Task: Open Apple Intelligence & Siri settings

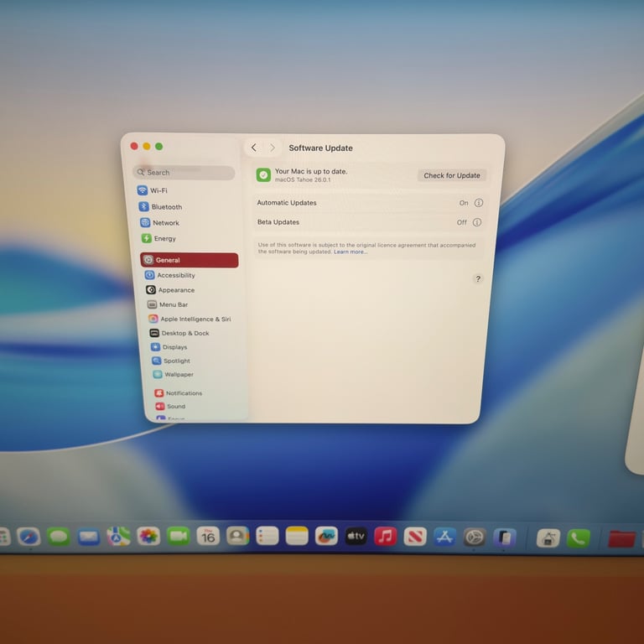Action: point(190,319)
